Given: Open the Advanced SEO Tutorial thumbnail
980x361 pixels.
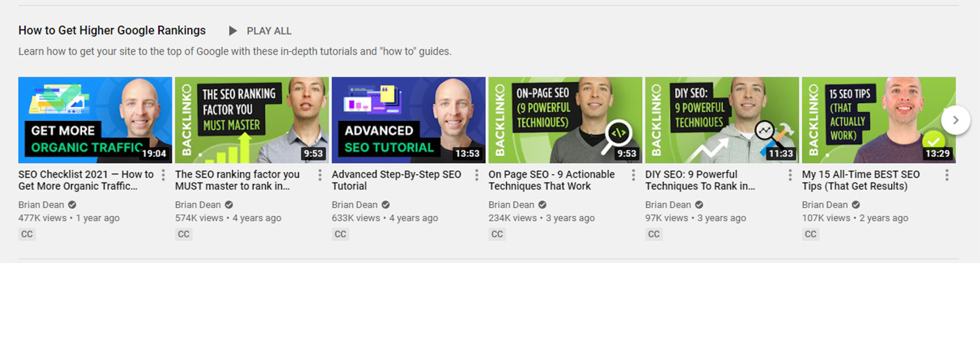Looking at the screenshot, I should 408,120.
